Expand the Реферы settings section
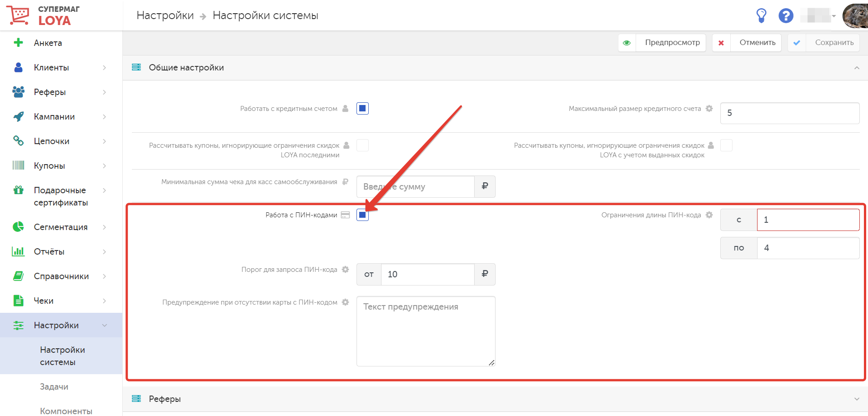The width and height of the screenshot is (868, 416). (857, 399)
